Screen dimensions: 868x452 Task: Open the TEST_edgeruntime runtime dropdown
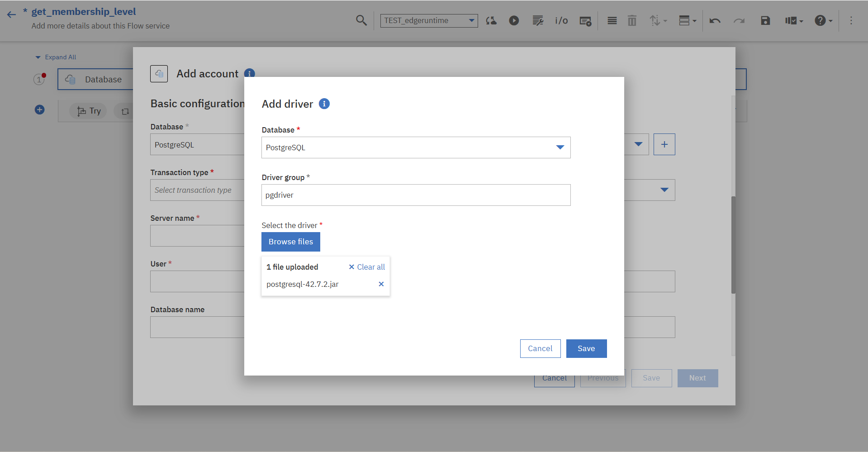[x=429, y=20]
